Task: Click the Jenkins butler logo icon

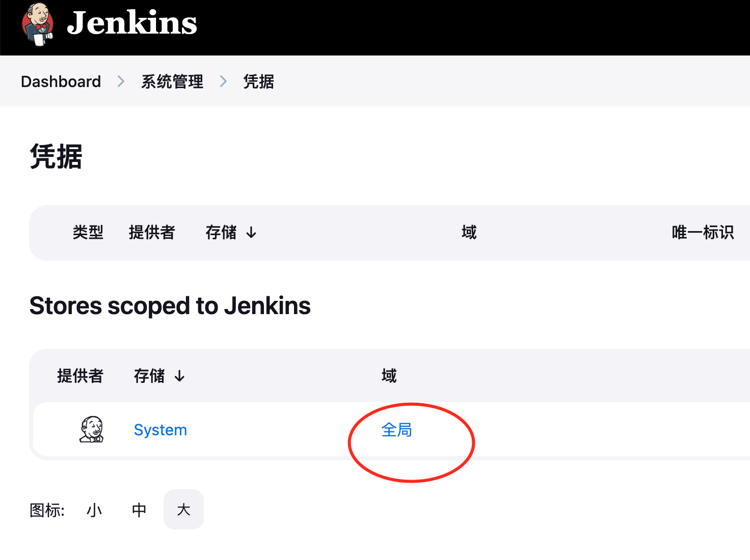Action: point(38,24)
